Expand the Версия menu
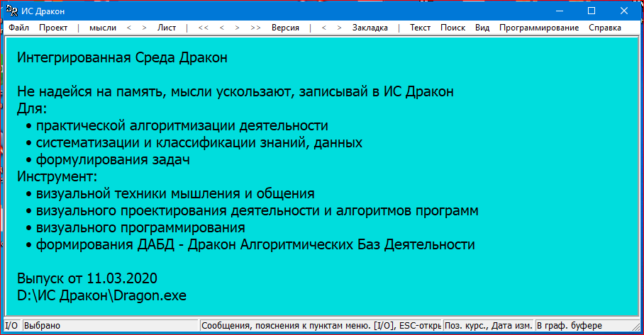644x335 pixels. (285, 28)
